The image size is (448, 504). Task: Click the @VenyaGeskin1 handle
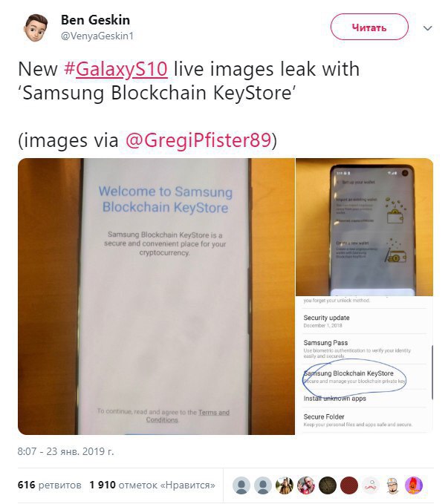tap(97, 36)
